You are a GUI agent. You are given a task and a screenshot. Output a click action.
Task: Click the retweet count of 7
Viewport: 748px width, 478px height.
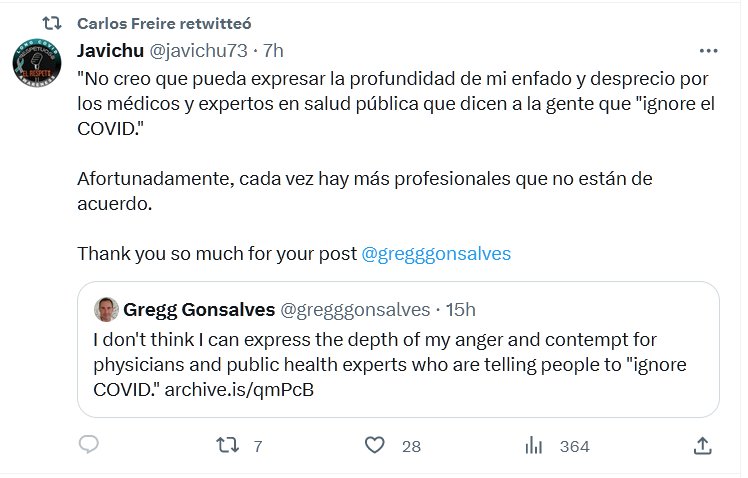tap(257, 447)
